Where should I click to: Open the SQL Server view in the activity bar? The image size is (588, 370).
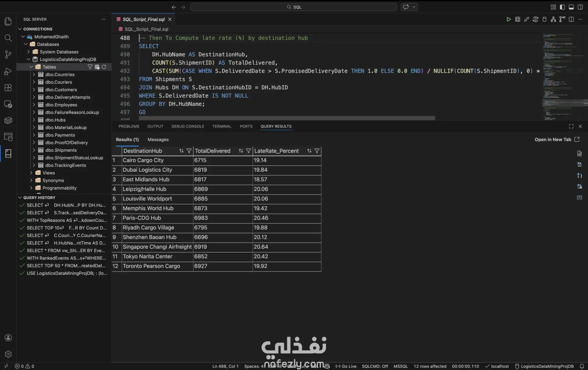(8, 153)
